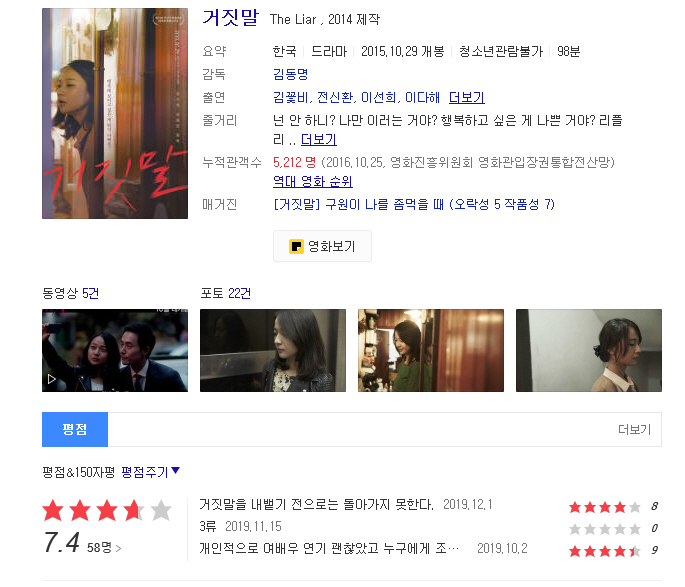The height and width of the screenshot is (587, 685).
Task: Click the yellow icon on the 영화보기 button
Action: pyautogui.click(x=296, y=246)
